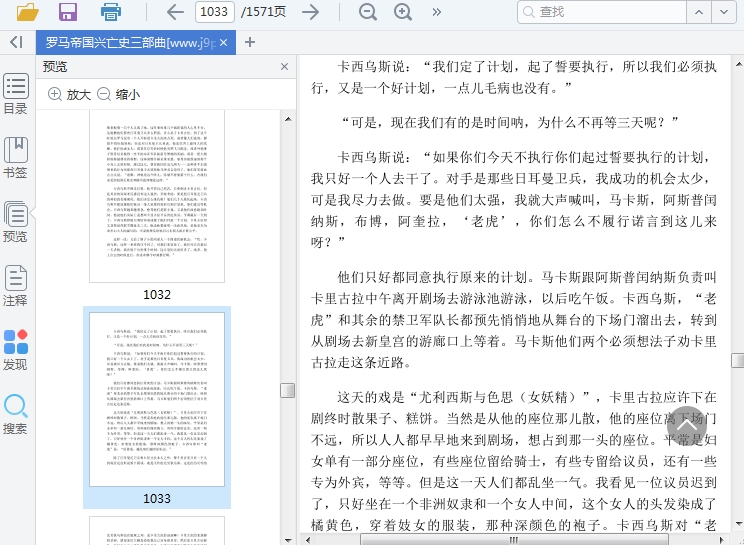This screenshot has width=744, height=545.
Task: Click the 1033 page number label
Action: pyautogui.click(x=157, y=499)
